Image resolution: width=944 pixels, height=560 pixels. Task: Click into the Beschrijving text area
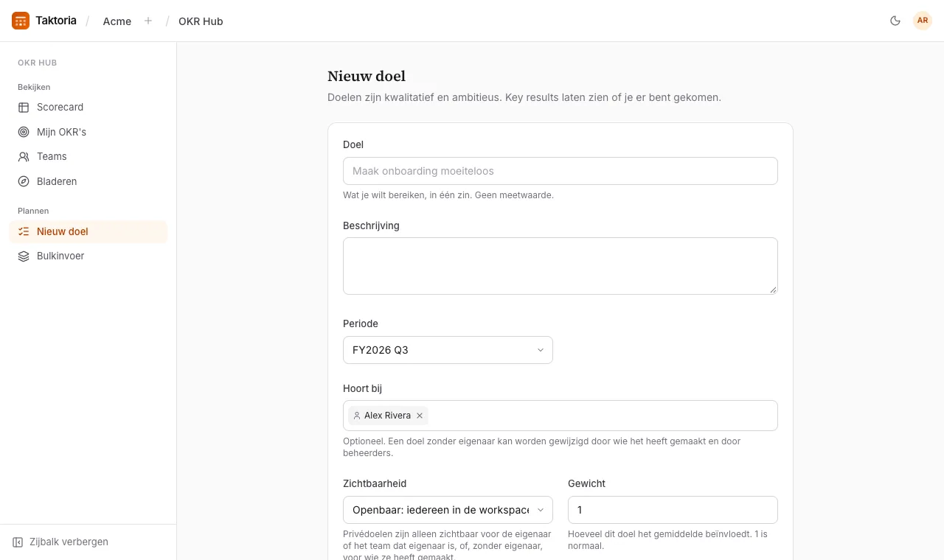(x=560, y=266)
